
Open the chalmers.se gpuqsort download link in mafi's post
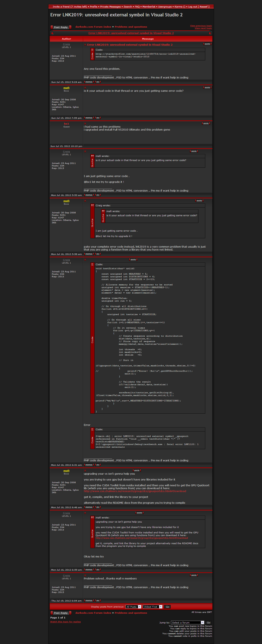point(135,491)
